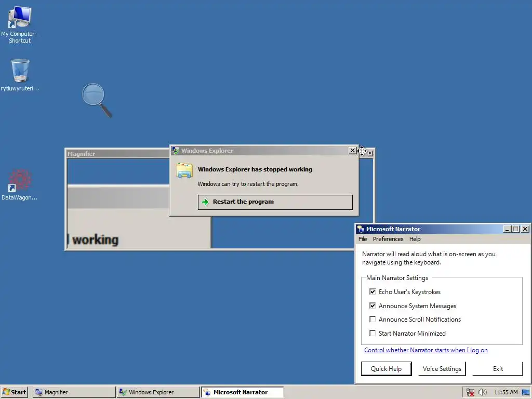This screenshot has height=399, width=532.
Task: Follow Control whether Narrator starts link
Action: [x=426, y=350]
